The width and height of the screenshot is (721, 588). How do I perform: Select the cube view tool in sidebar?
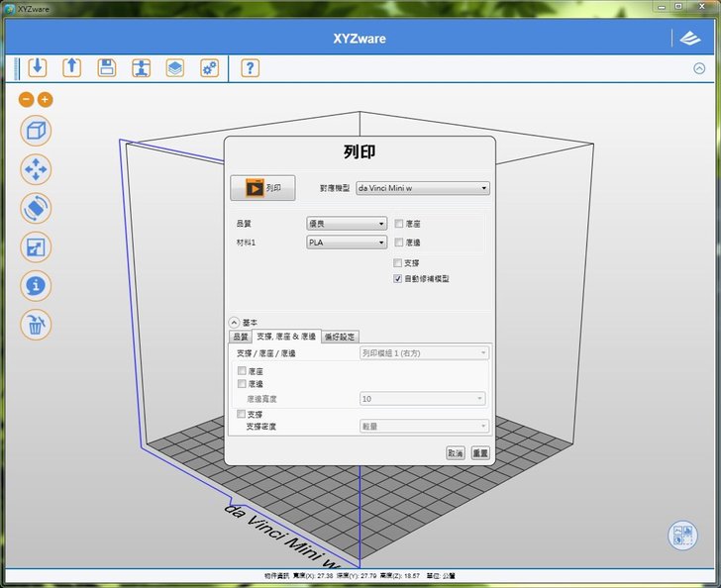point(36,131)
